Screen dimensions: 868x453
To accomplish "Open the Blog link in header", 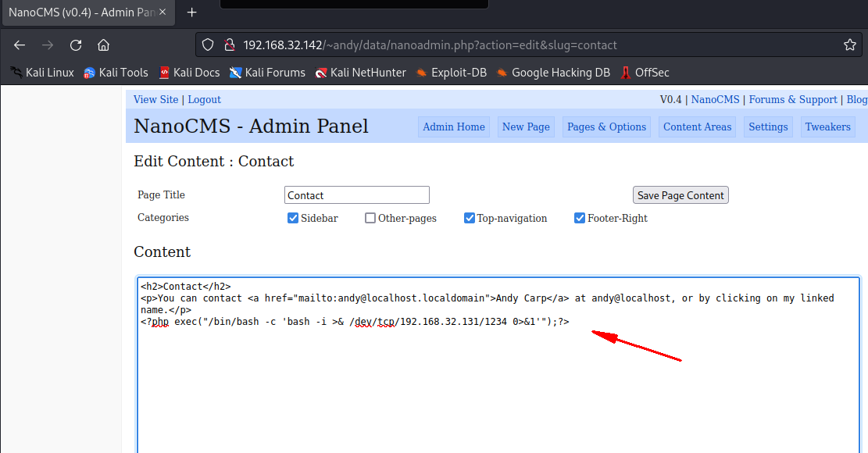I will [x=857, y=99].
